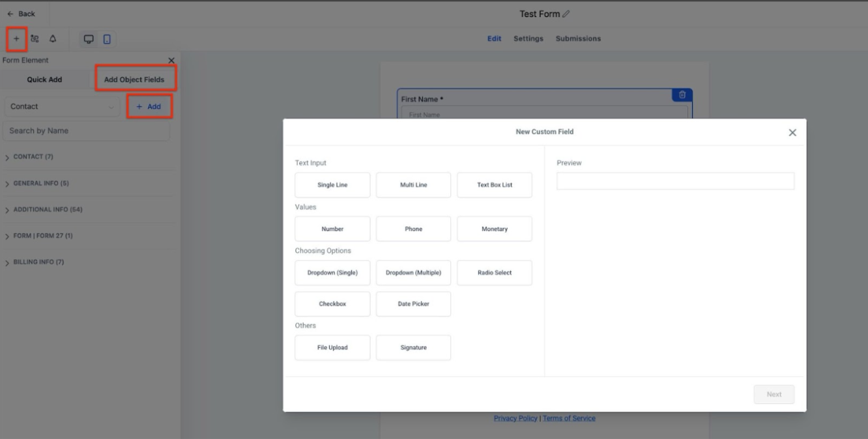Click the bell notification icon in toolbar
Viewport: 868px width, 439px height.
coord(53,39)
